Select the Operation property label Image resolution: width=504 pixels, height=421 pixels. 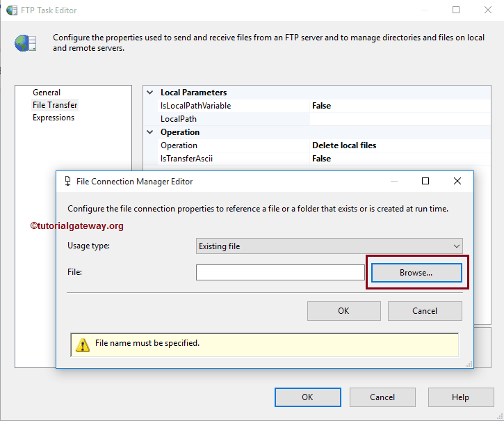tap(179, 145)
